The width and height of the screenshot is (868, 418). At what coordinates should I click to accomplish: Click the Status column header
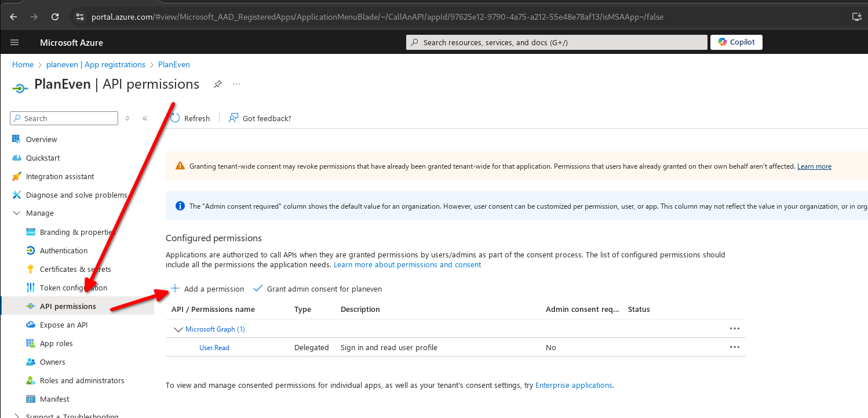point(639,310)
